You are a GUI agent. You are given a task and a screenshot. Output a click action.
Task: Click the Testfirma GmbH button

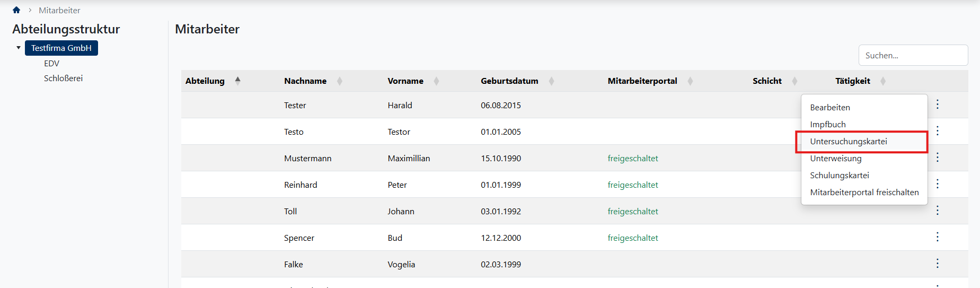(61, 48)
